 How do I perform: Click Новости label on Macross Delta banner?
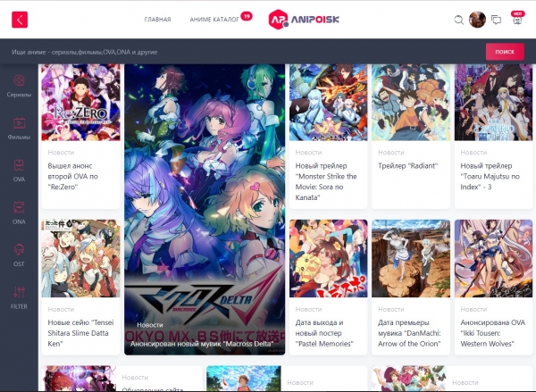point(150,325)
